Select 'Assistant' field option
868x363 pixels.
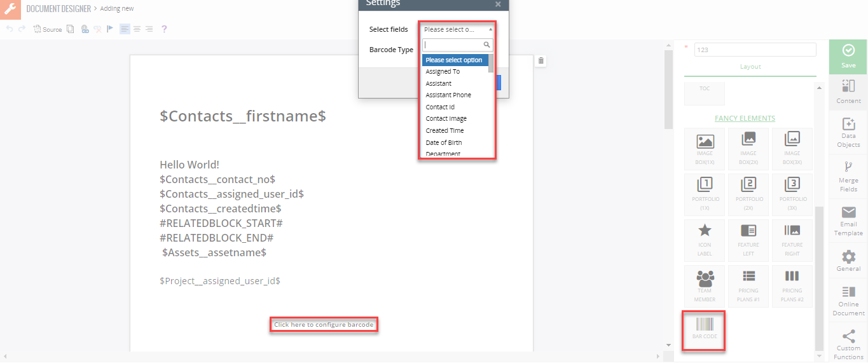click(x=455, y=83)
